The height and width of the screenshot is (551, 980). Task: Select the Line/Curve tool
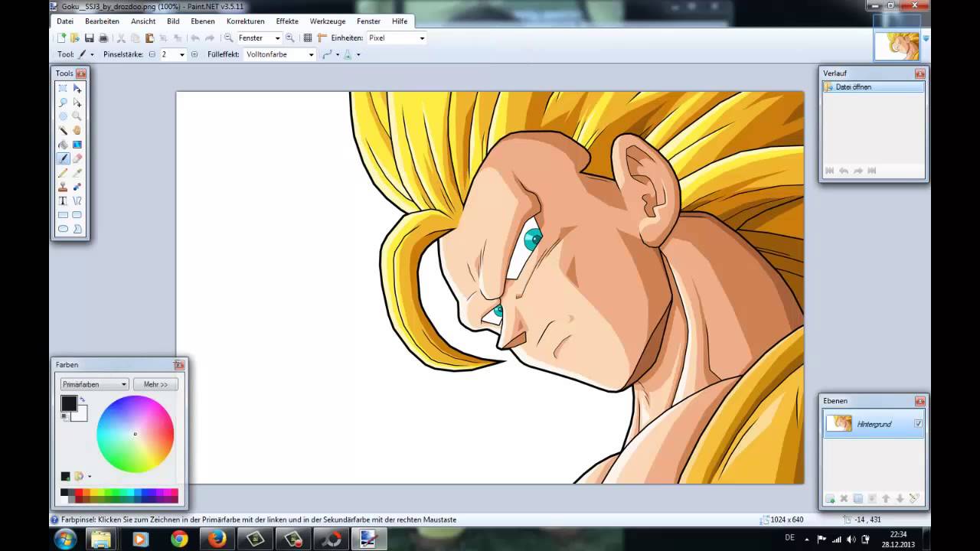point(77,201)
